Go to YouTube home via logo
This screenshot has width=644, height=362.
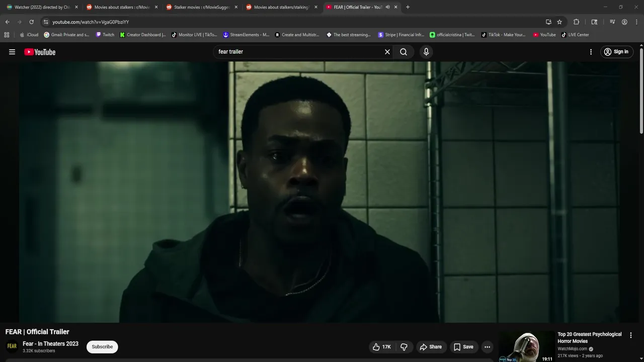click(x=40, y=52)
